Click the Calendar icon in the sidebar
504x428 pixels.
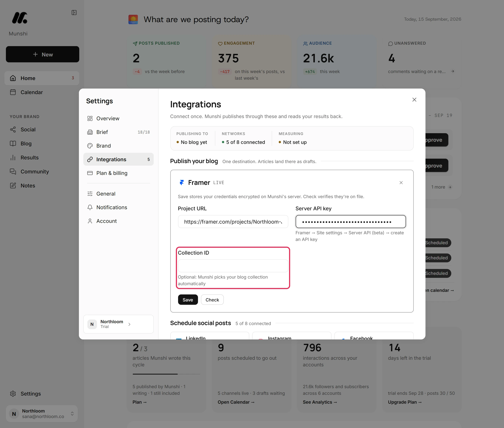click(x=13, y=92)
